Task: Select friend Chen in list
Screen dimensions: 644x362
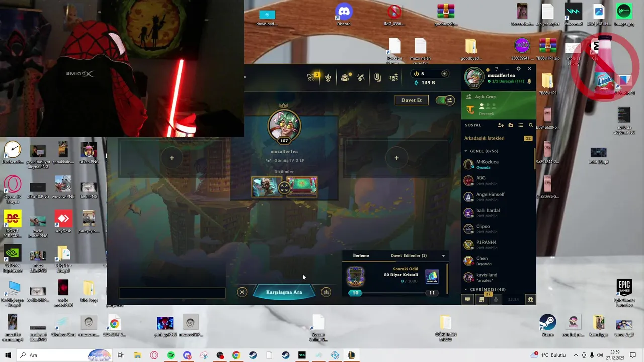Action: 498,261
